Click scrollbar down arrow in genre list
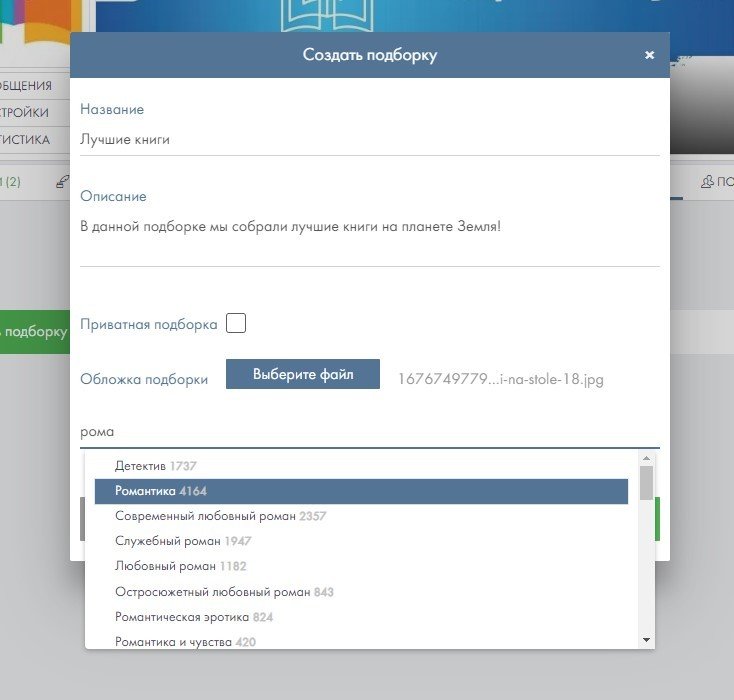Image resolution: width=734 pixels, height=700 pixels. (646, 639)
